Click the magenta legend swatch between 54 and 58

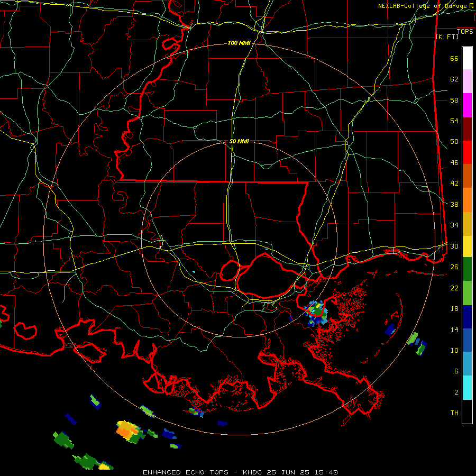[467, 105]
